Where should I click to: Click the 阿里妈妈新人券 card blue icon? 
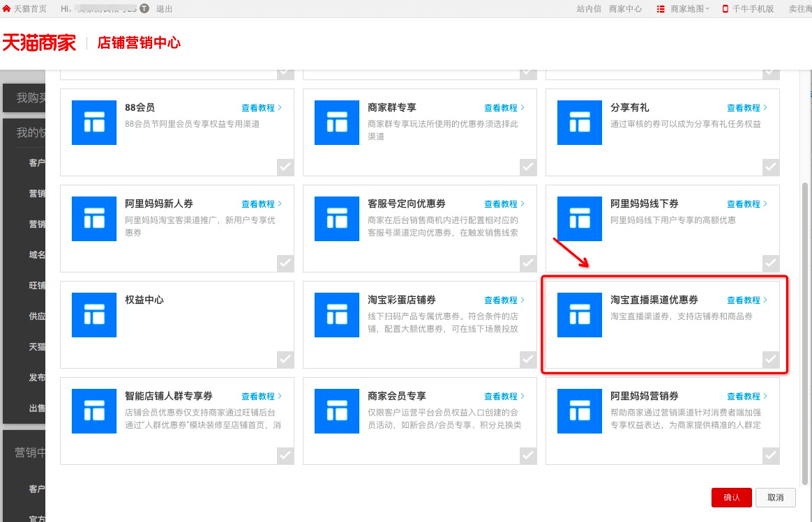click(94, 219)
